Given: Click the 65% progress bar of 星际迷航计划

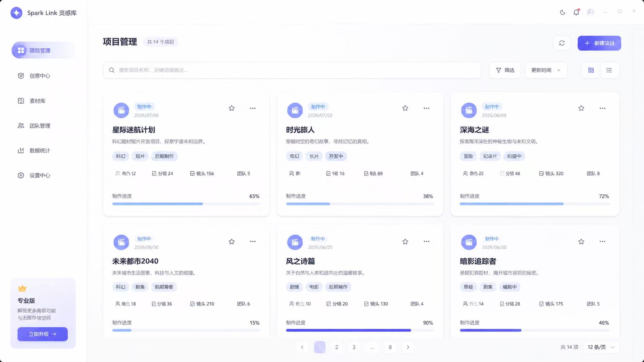Looking at the screenshot, I should pyautogui.click(x=186, y=204).
